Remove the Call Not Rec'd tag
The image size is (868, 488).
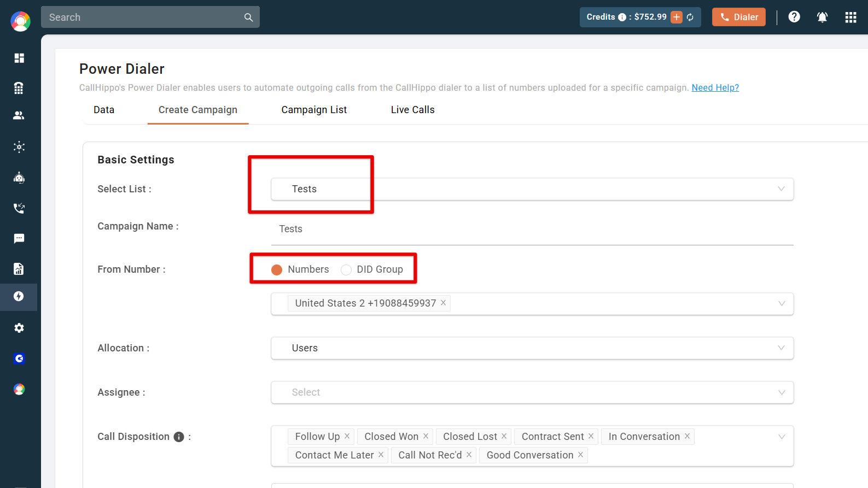pos(469,455)
